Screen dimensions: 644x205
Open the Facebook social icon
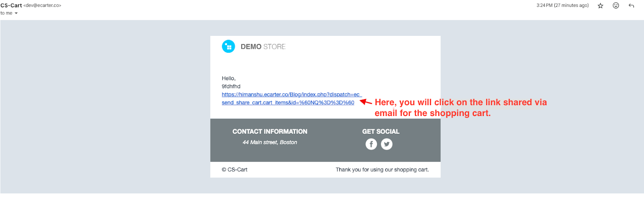371,144
